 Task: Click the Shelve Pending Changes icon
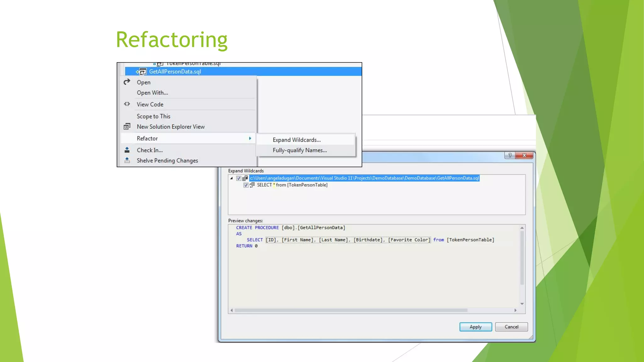pos(127,160)
